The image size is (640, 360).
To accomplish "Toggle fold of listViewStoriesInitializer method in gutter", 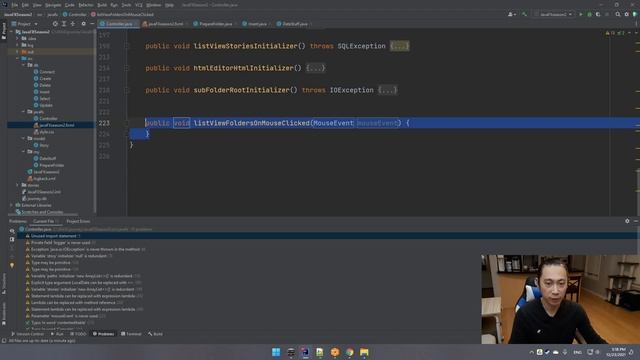I will tap(127, 46).
